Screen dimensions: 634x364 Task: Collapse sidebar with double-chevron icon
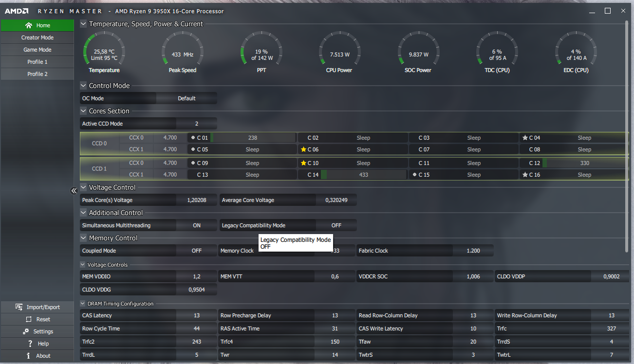74,191
